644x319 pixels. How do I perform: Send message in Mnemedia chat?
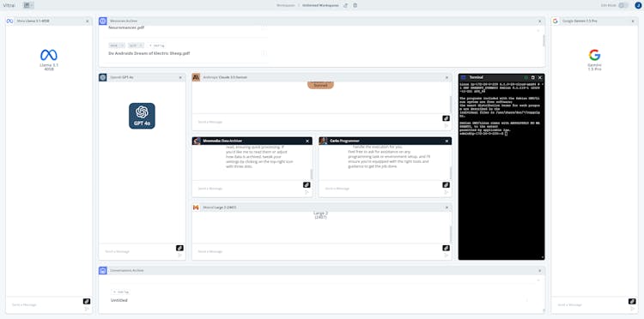coord(307,192)
